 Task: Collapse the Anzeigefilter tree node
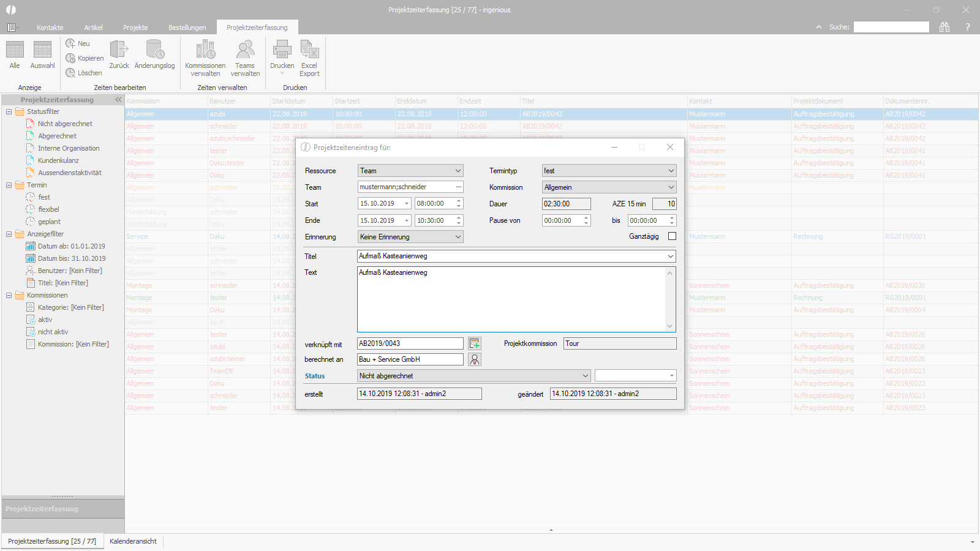pos(9,234)
